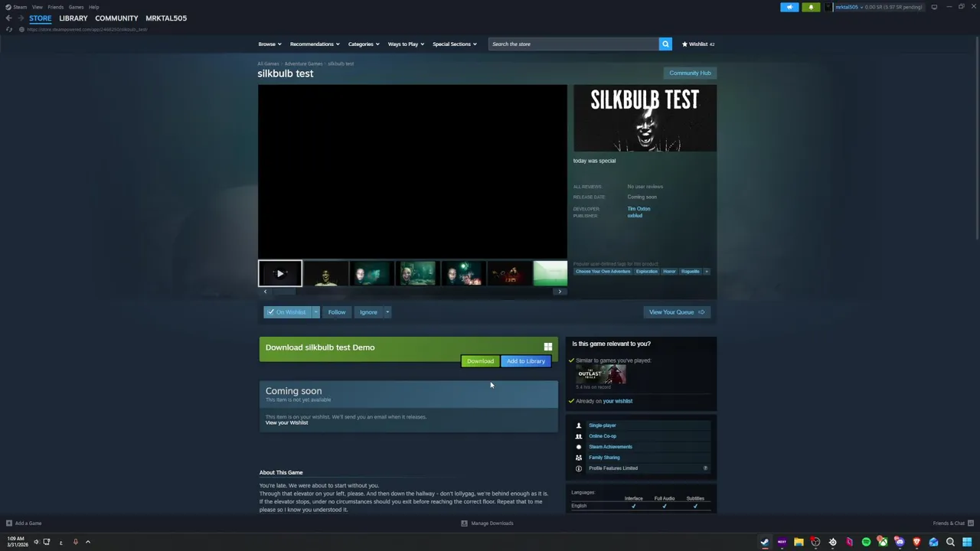Open the announcements megaphone icon

point(789,7)
